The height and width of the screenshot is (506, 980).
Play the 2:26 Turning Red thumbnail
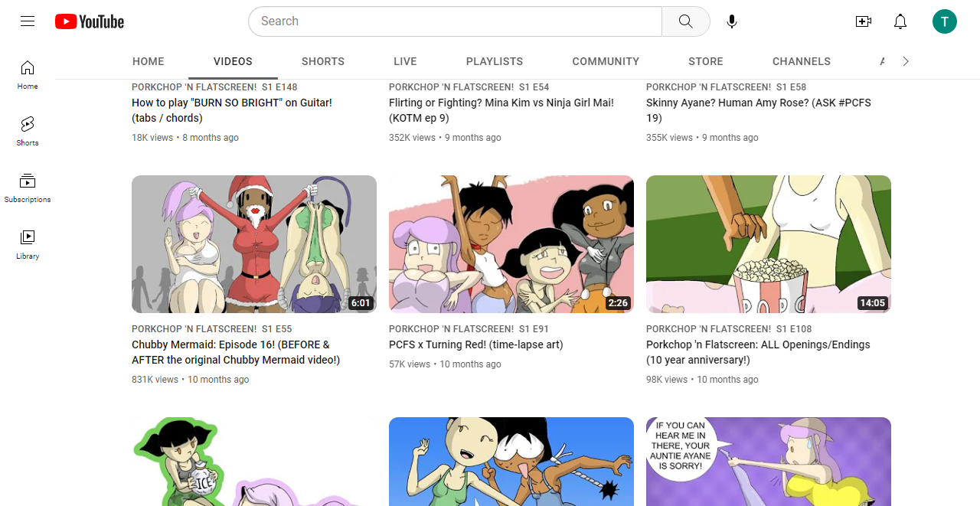coord(511,244)
